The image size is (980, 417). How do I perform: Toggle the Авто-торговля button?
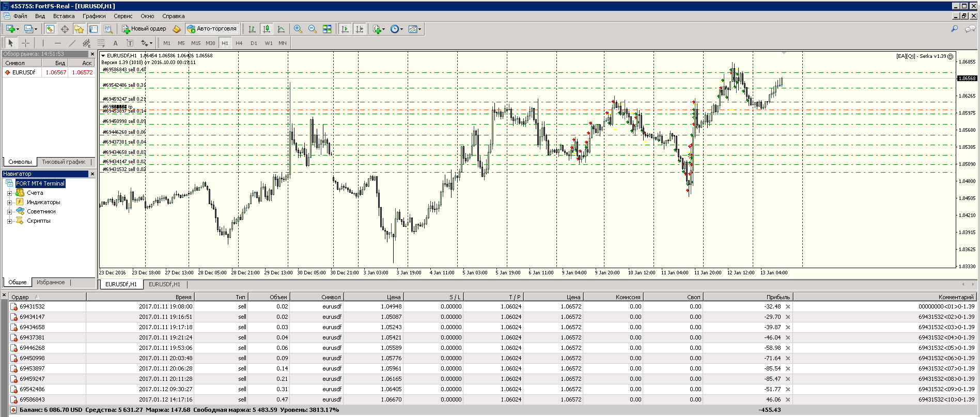point(212,29)
